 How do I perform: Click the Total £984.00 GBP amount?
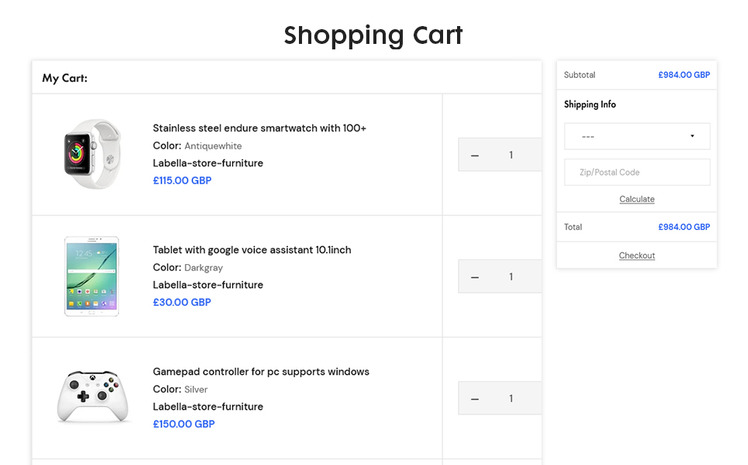click(684, 227)
